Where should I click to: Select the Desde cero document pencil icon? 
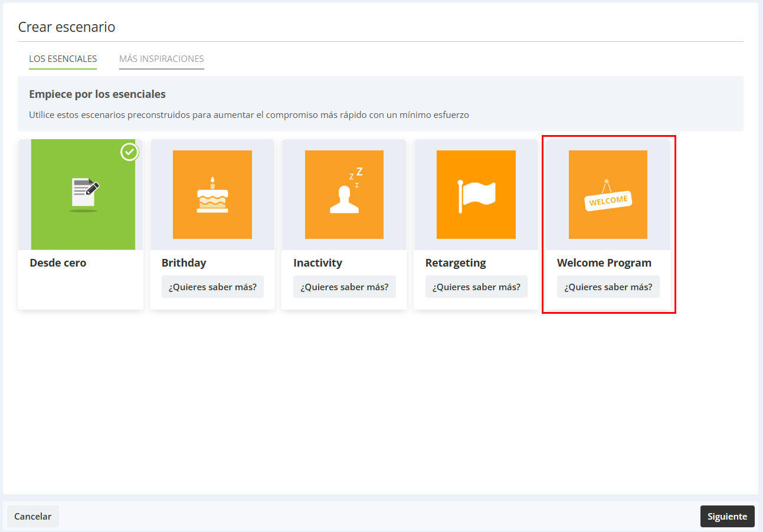pos(83,195)
